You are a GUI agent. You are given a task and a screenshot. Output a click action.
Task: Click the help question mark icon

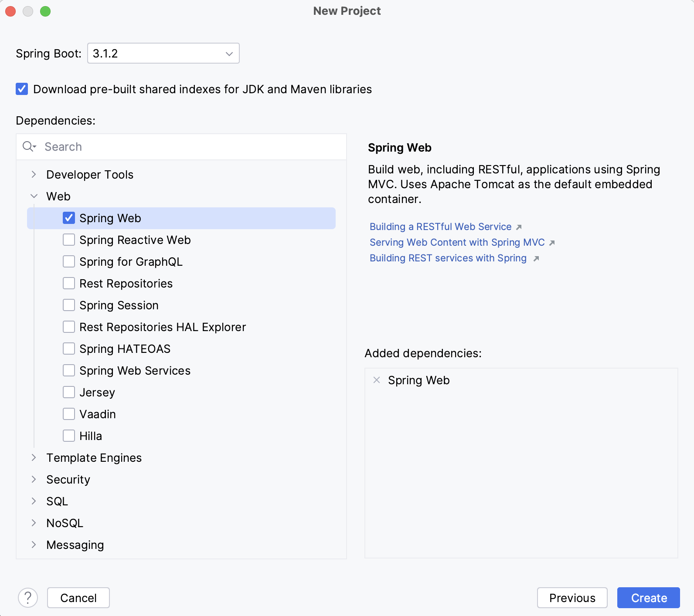click(x=28, y=598)
